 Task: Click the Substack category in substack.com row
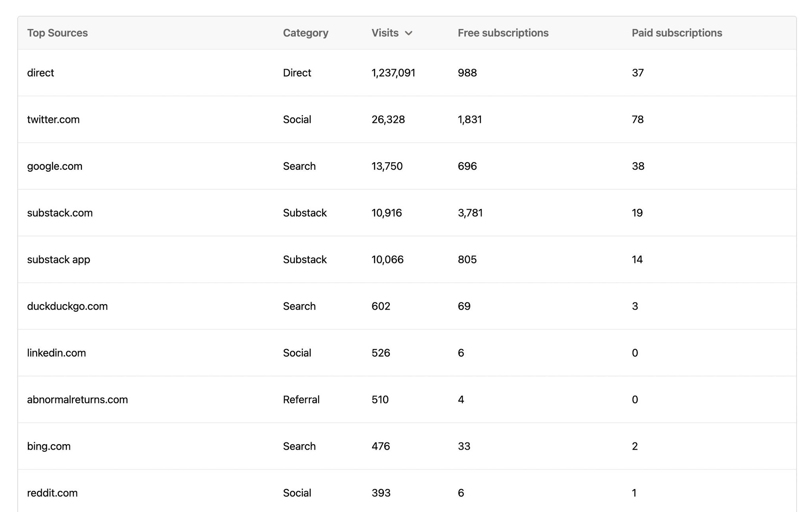[x=305, y=213]
